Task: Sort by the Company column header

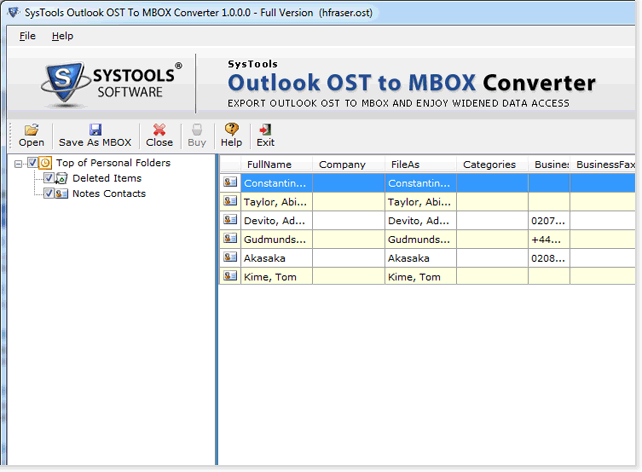Action: [348, 165]
